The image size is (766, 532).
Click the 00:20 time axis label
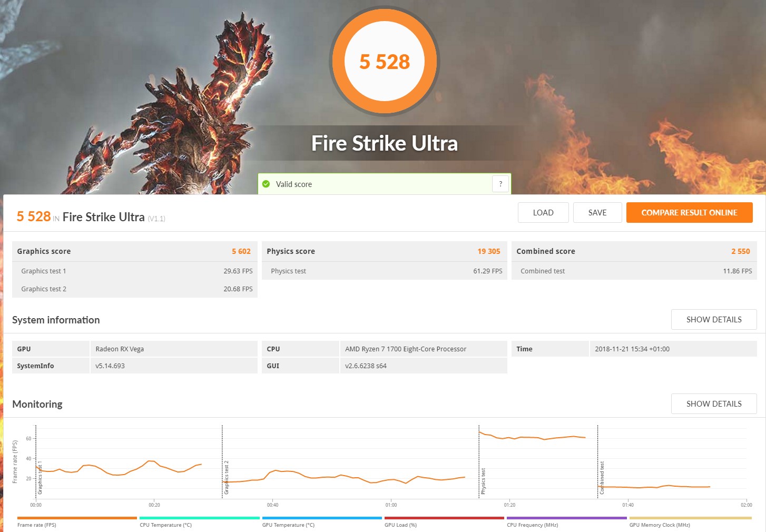154,505
